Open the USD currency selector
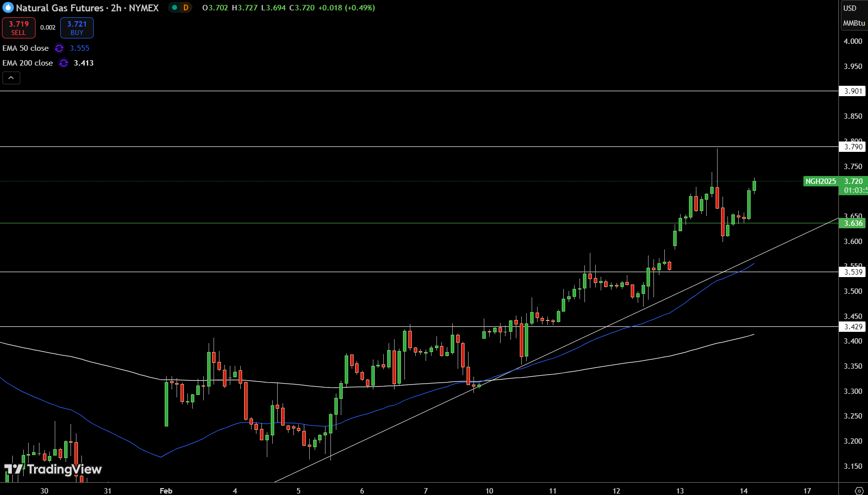Screen dimensions: 868x495 pos(850,8)
